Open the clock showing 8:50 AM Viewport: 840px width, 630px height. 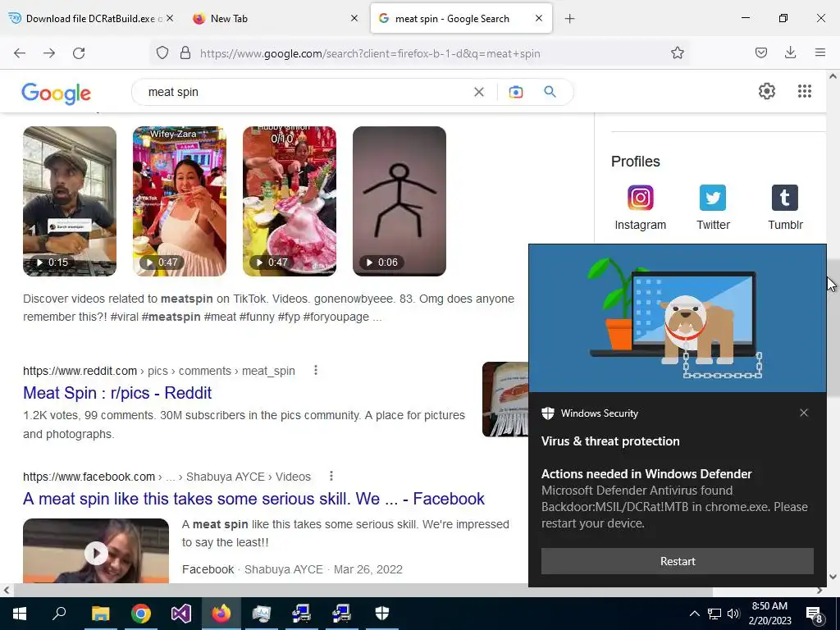pos(769,614)
